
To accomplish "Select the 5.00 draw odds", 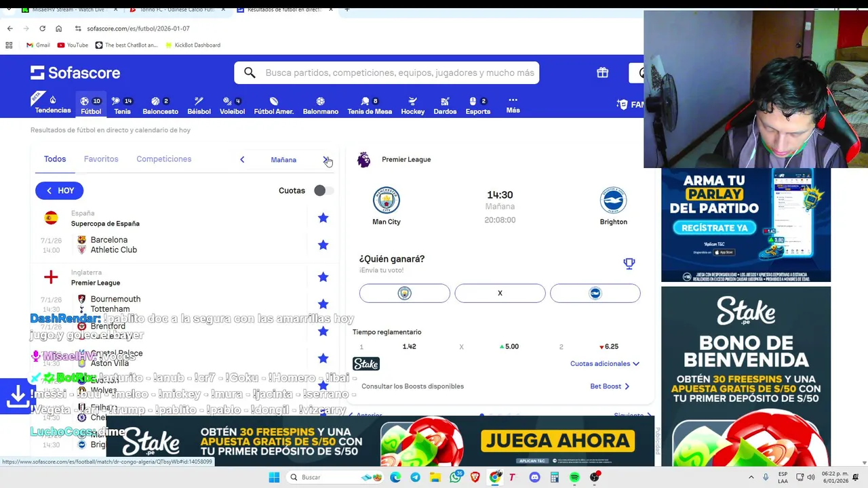I will (509, 346).
